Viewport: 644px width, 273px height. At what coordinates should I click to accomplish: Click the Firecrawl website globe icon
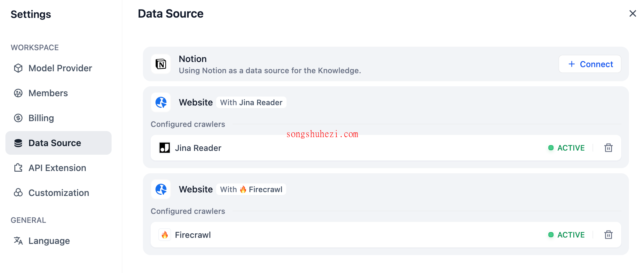[x=161, y=189]
